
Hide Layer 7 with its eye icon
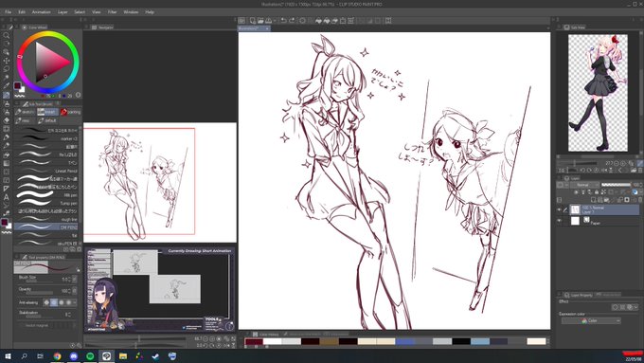pos(559,209)
